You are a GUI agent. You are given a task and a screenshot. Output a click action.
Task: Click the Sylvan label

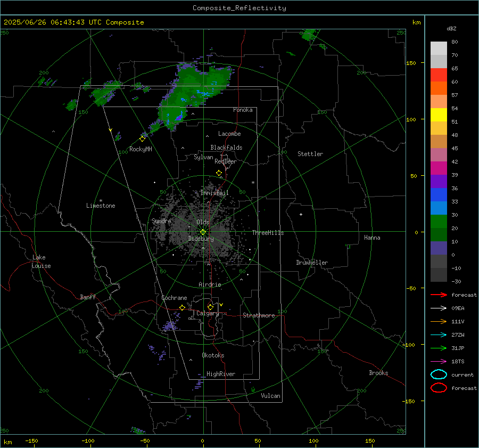pos(203,157)
